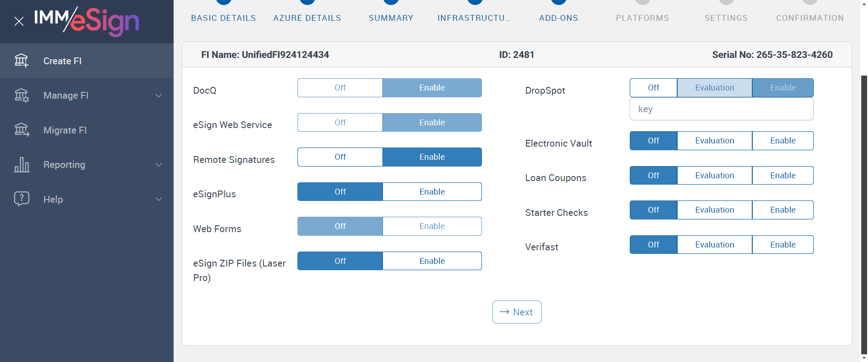Viewport: 868px width, 362px height.
Task: Open Reporting in the sidebar
Action: pos(87,165)
